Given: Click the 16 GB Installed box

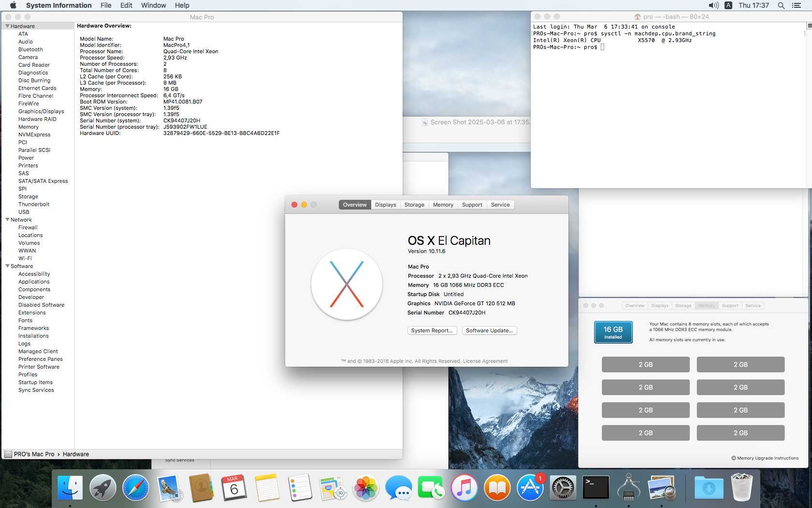Looking at the screenshot, I should click(613, 332).
